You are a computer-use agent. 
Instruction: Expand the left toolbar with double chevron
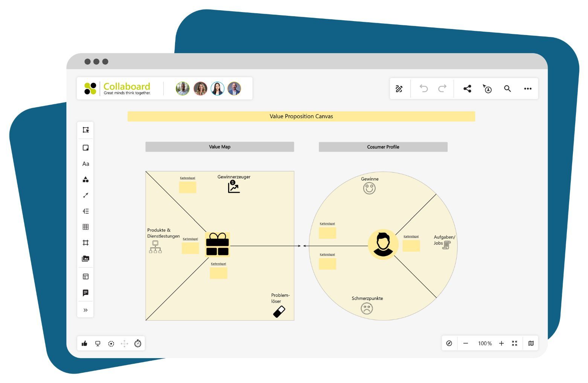[85, 310]
